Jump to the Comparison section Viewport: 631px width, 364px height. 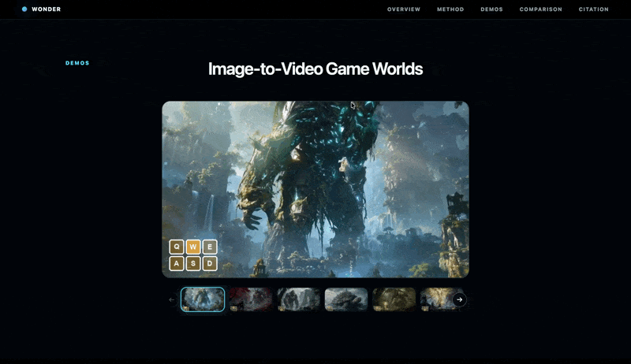click(x=541, y=9)
